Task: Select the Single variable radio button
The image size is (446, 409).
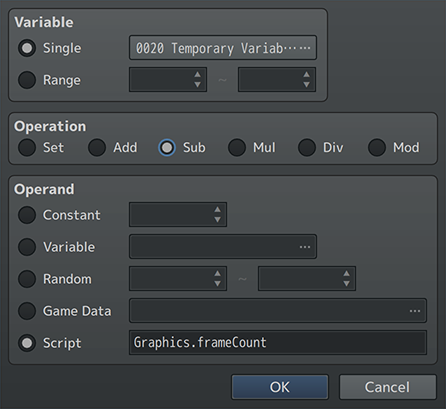Action: (27, 48)
